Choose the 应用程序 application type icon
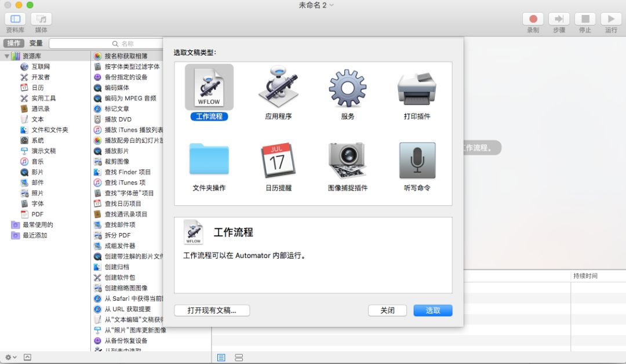 click(x=278, y=88)
